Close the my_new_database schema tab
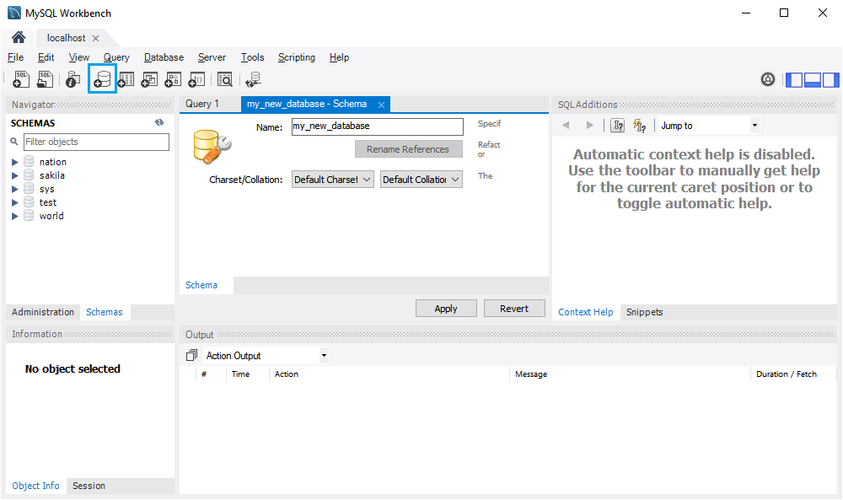The height and width of the screenshot is (500, 843). click(x=381, y=105)
